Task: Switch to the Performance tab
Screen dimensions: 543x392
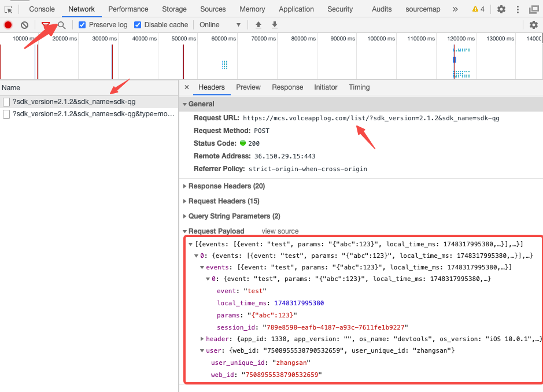Action: pos(128,9)
